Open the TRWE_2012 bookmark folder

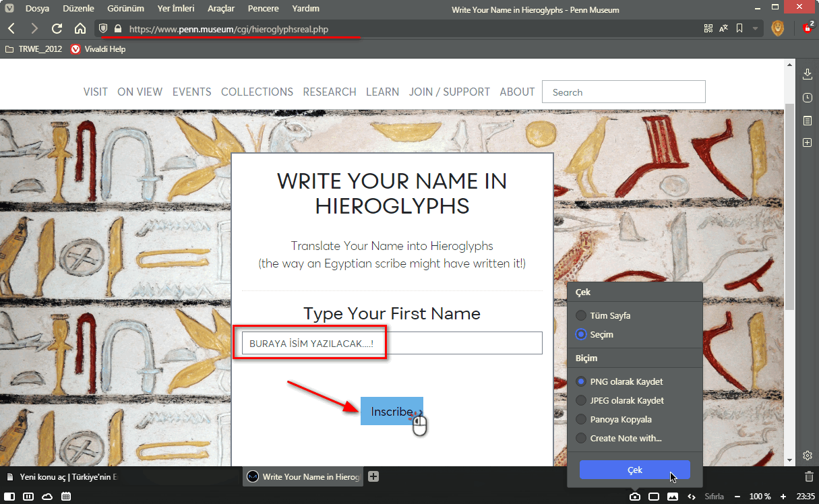pyautogui.click(x=34, y=49)
